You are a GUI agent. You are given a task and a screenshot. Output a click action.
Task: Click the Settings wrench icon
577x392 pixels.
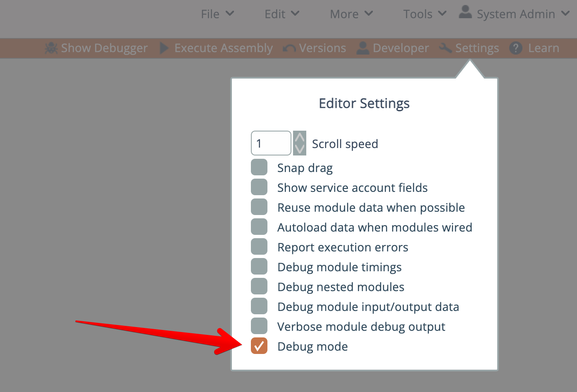(445, 48)
